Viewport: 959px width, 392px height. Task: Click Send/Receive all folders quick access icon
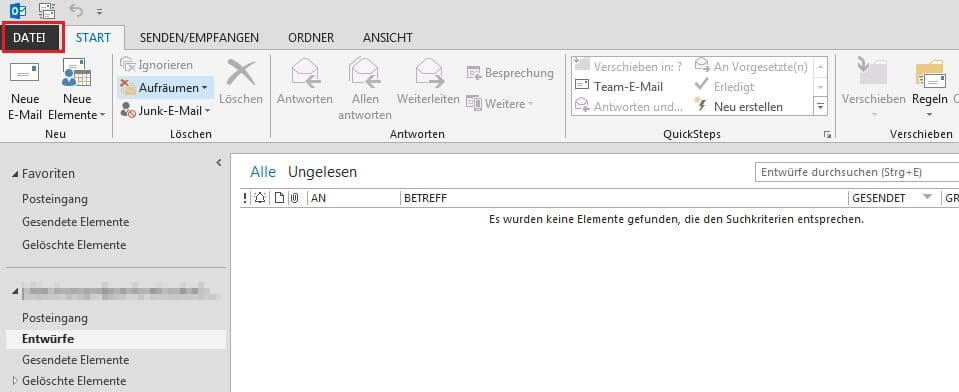click(x=47, y=10)
